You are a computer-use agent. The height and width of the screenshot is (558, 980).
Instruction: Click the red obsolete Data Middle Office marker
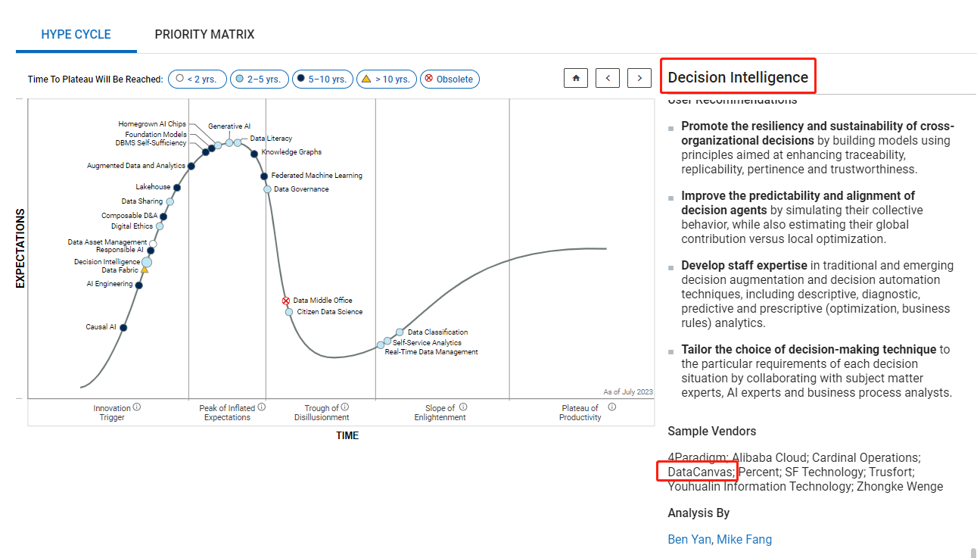coord(286,301)
